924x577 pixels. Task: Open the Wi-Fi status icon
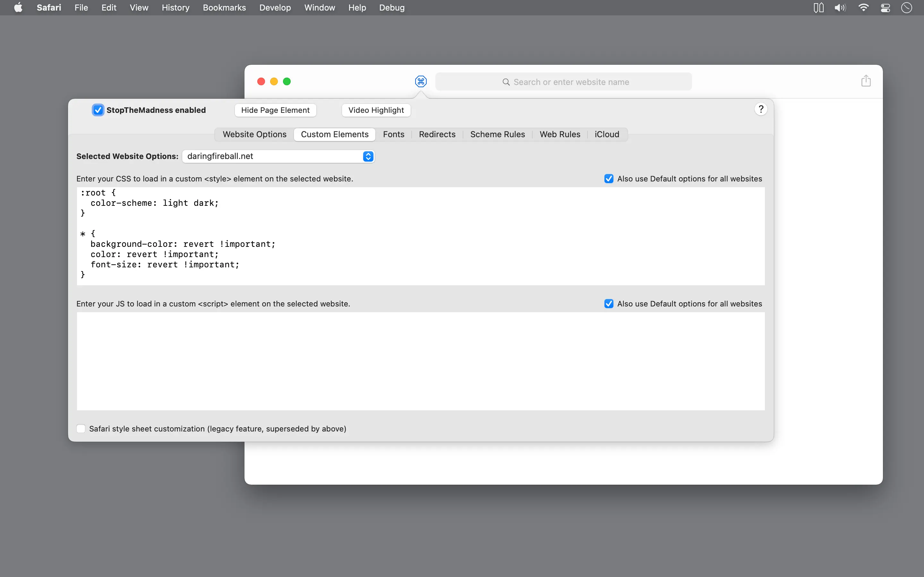point(863,8)
